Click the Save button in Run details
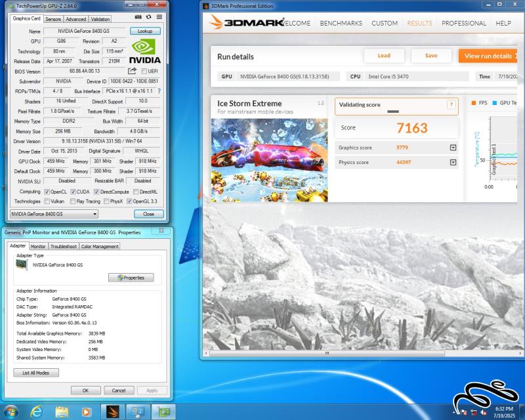 point(431,56)
